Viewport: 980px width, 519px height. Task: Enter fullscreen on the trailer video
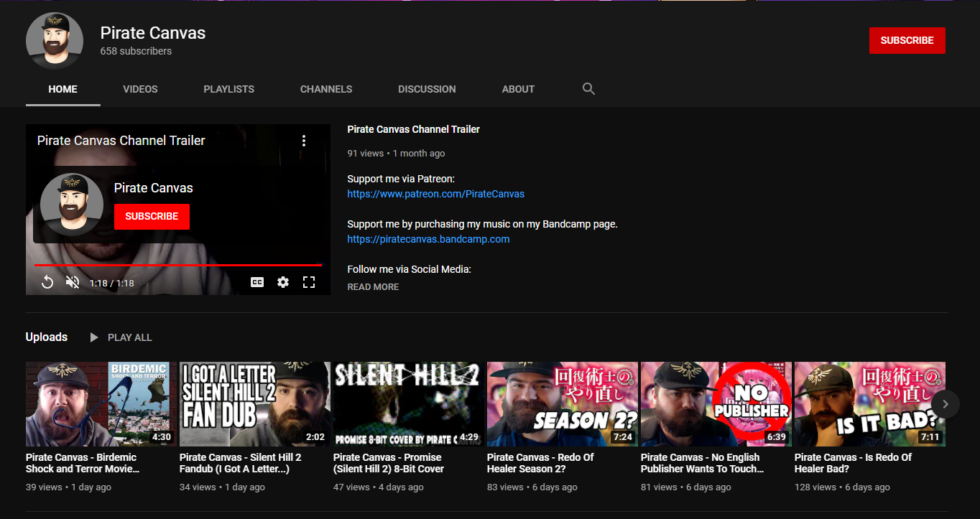pyautogui.click(x=309, y=283)
